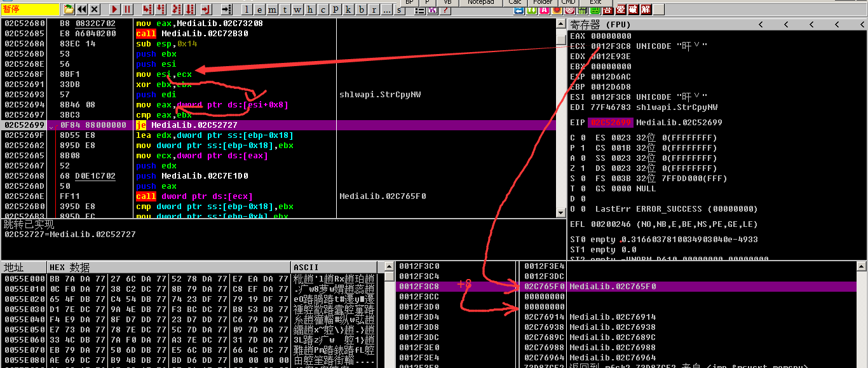The image size is (868, 368).
Task: Open breakpoints window with 'b' button
Action: coord(362,10)
